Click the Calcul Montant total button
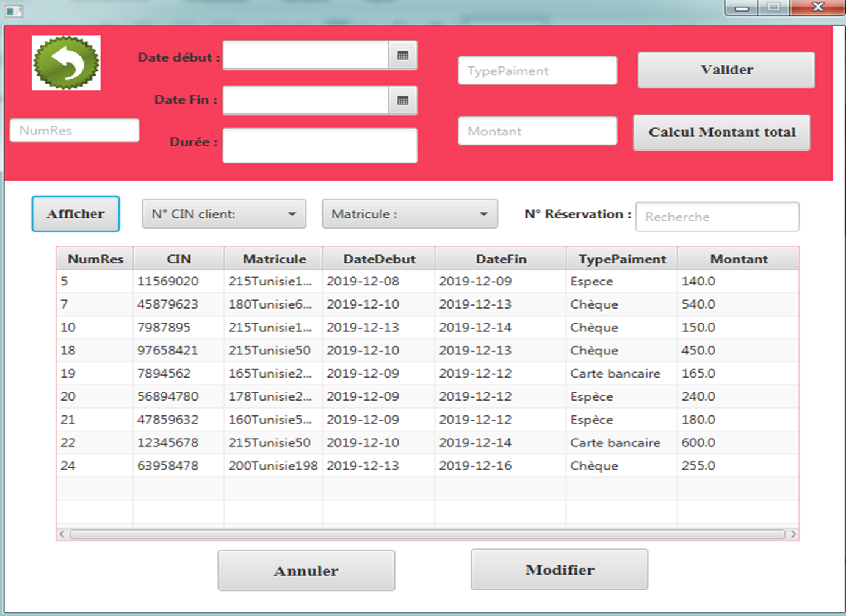Viewport: 846px width, 616px height. (721, 132)
